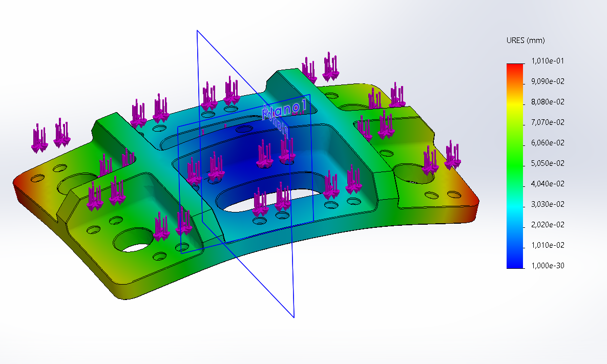Click legend value 2,020e-02
607x364 pixels.
tap(548, 225)
